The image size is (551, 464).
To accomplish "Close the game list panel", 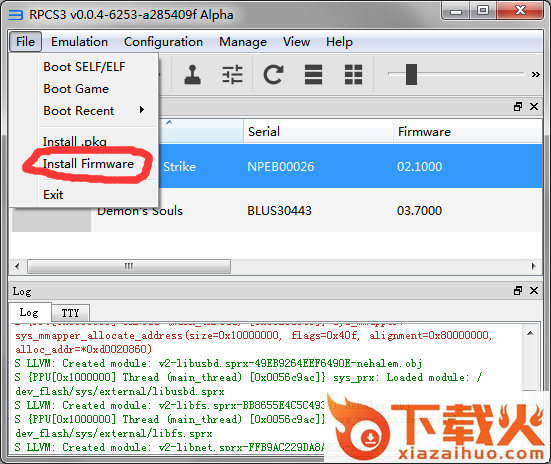I will pyautogui.click(x=534, y=107).
